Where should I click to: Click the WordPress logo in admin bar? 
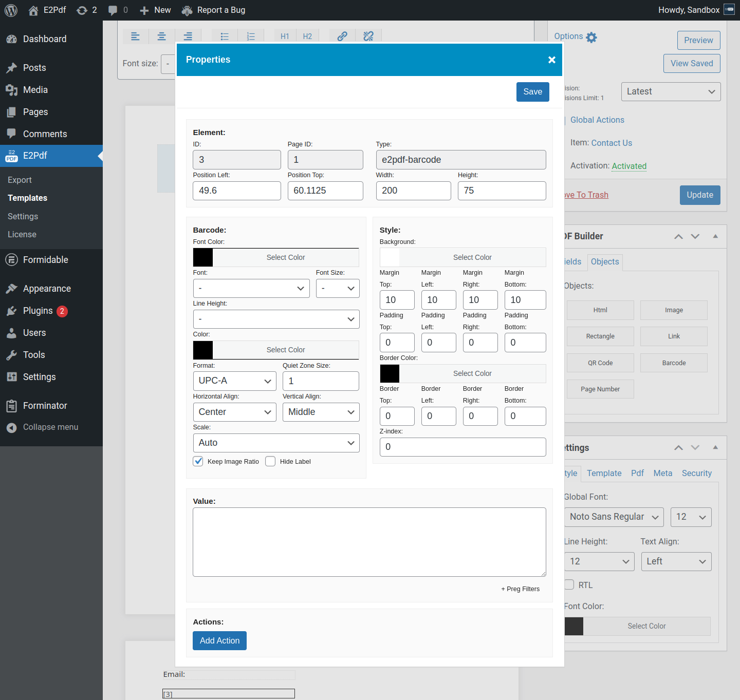[11, 10]
